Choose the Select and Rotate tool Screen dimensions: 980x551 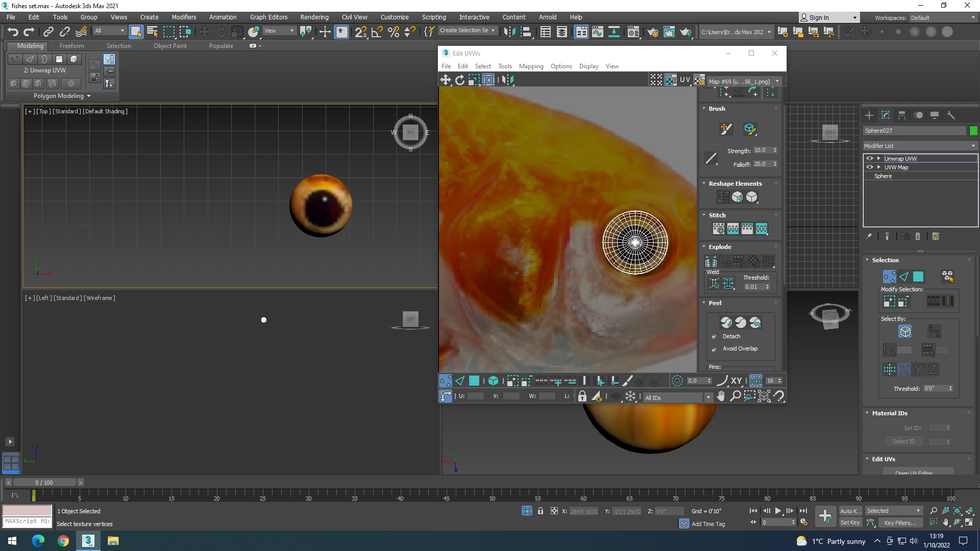(x=220, y=32)
